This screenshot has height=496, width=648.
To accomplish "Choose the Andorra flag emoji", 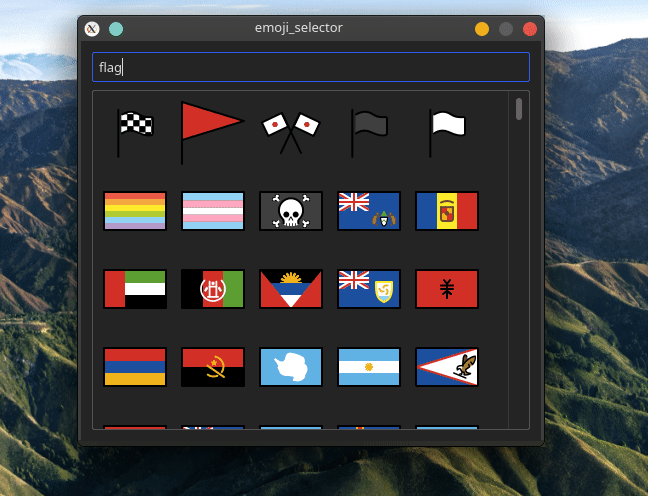I will tap(447, 211).
